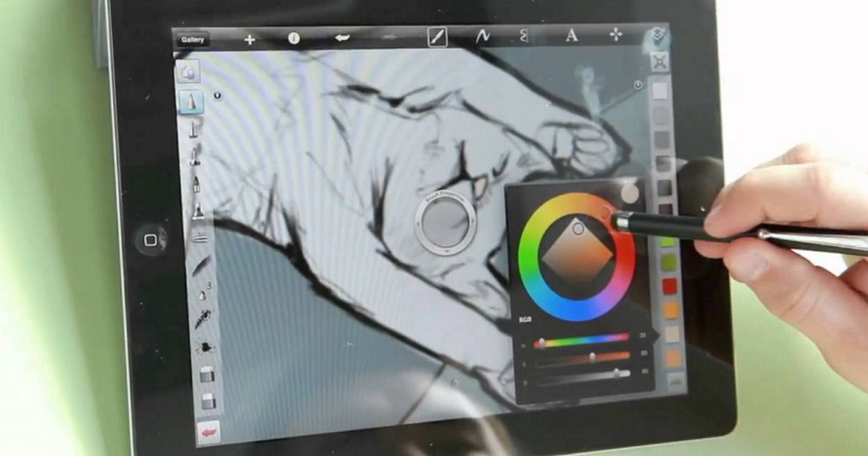Tap the undo arrow icon

(342, 39)
